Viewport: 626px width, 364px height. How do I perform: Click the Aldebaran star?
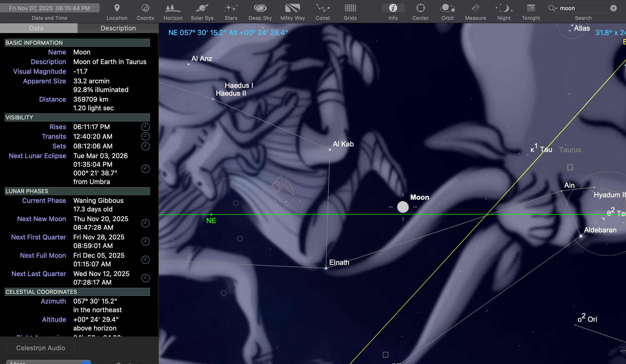coord(581,236)
